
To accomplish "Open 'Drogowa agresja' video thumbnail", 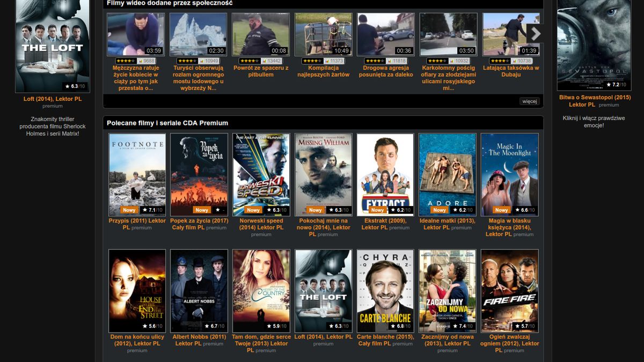I will pos(386,34).
